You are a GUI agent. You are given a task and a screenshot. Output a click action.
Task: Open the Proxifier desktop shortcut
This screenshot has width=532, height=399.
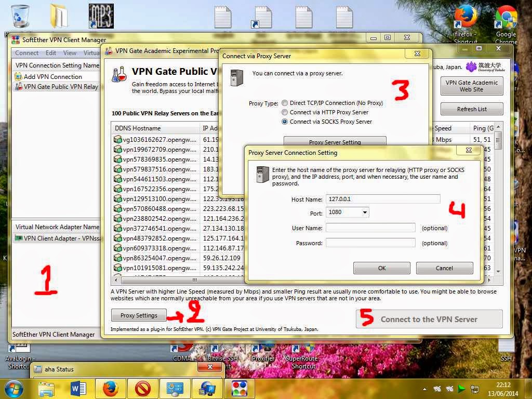[x=262, y=353]
